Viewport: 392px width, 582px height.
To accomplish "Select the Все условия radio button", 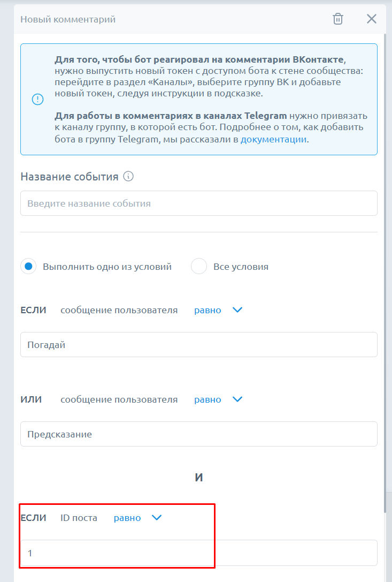I will pos(199,266).
